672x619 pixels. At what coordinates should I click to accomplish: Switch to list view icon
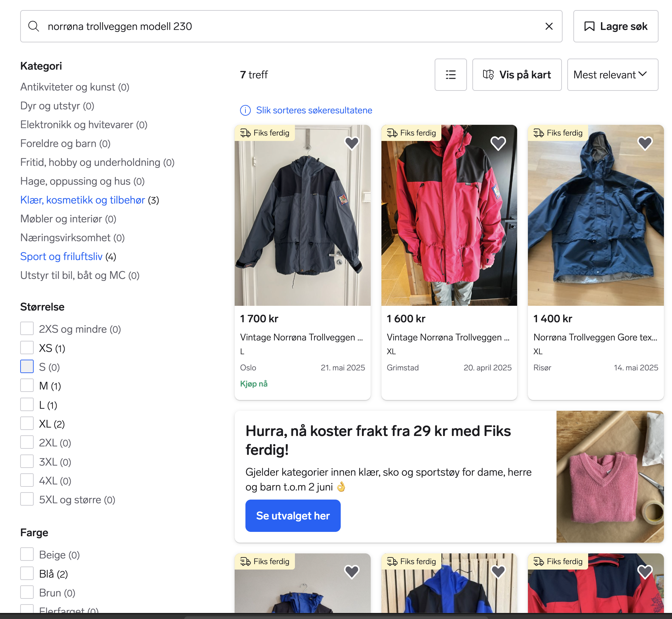click(450, 75)
